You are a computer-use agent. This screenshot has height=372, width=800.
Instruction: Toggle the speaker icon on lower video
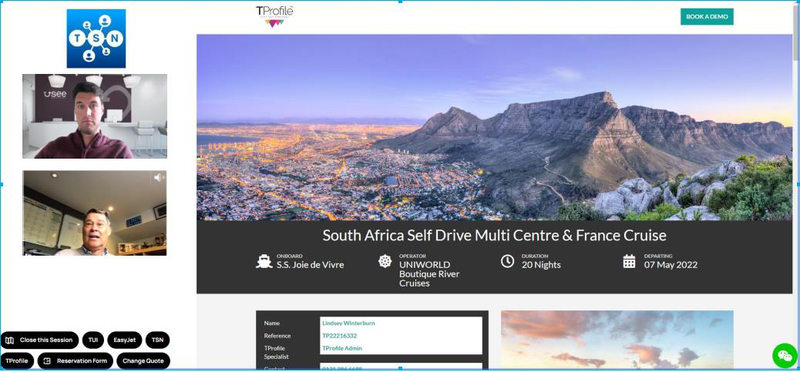coord(159,177)
